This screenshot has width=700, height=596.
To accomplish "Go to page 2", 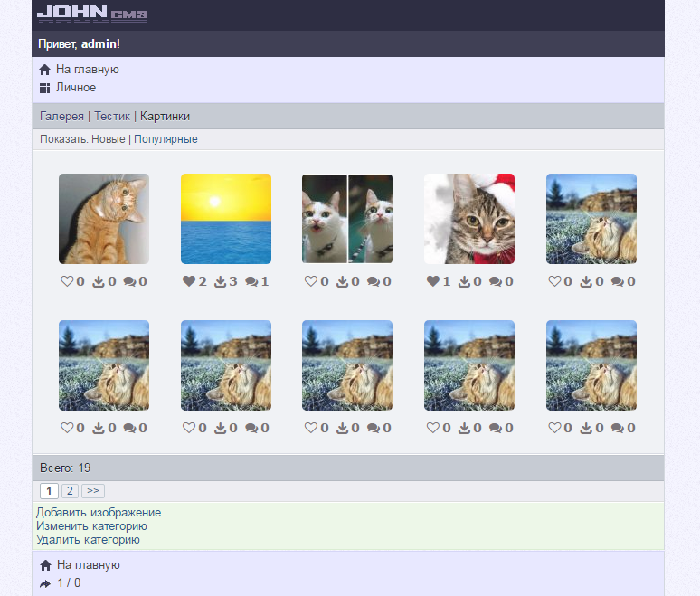I will tap(70, 491).
